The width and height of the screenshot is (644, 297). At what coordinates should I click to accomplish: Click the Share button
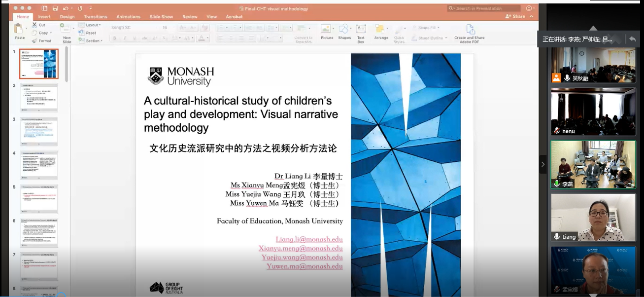point(515,16)
